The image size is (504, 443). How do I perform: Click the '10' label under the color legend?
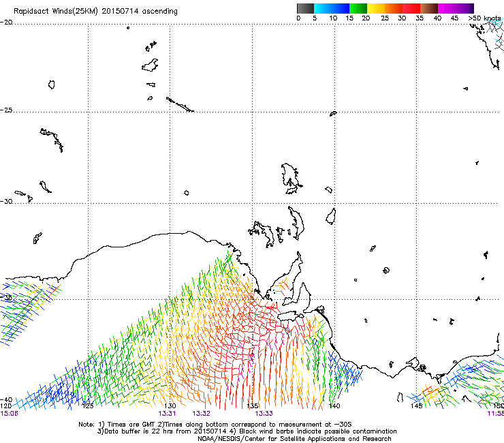[x=333, y=18]
